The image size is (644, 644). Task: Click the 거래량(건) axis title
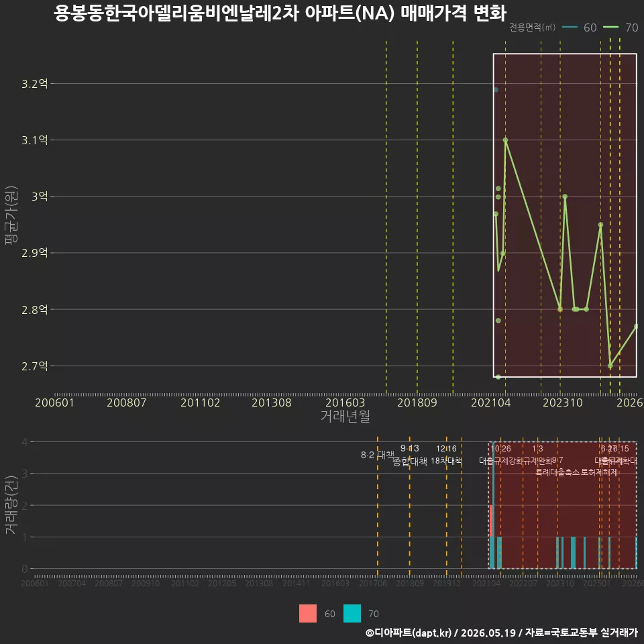coord(11,505)
